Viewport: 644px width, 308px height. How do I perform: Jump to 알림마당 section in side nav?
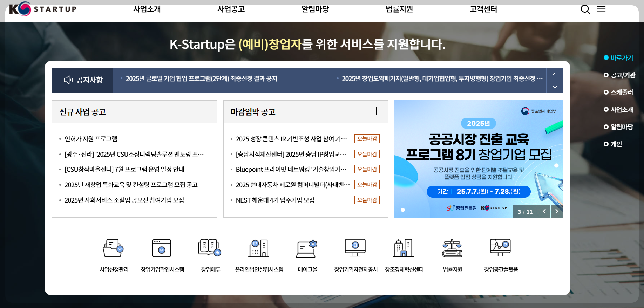(x=618, y=127)
